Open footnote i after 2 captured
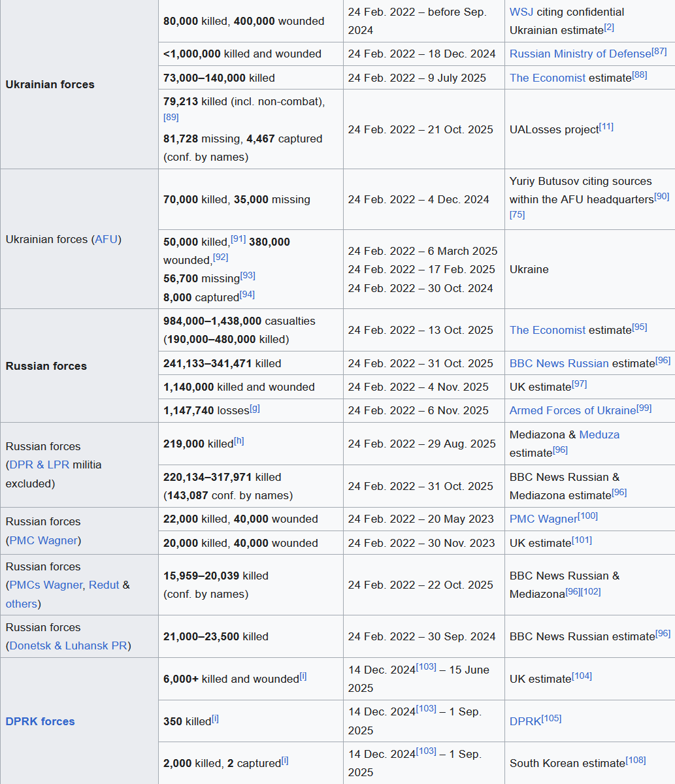Screen dimensions: 675x784 click(285, 760)
